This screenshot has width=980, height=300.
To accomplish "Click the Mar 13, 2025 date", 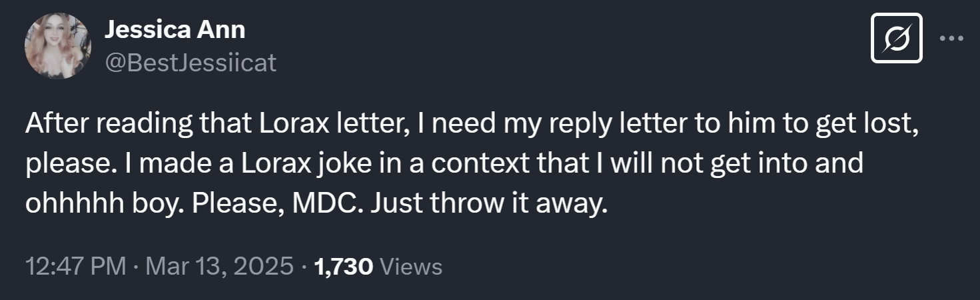I will (219, 267).
